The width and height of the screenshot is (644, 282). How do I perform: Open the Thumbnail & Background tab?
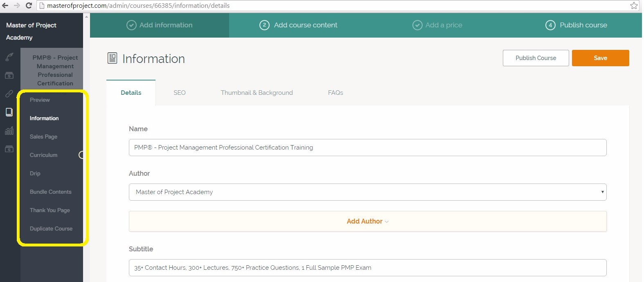pyautogui.click(x=257, y=93)
